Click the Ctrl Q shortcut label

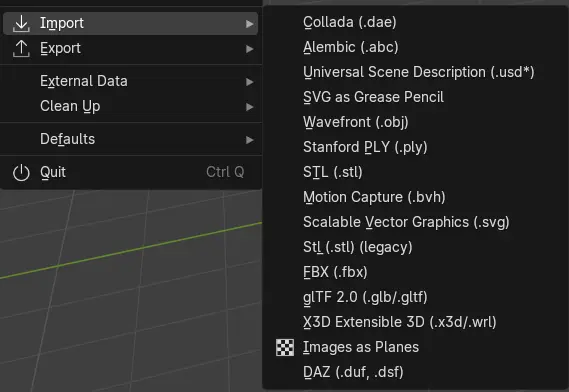pyautogui.click(x=225, y=172)
